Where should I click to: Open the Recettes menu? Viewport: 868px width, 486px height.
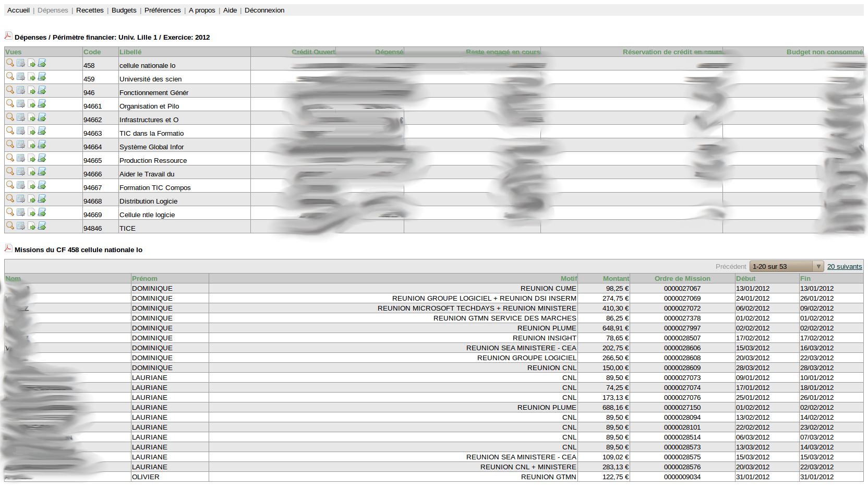tap(90, 10)
